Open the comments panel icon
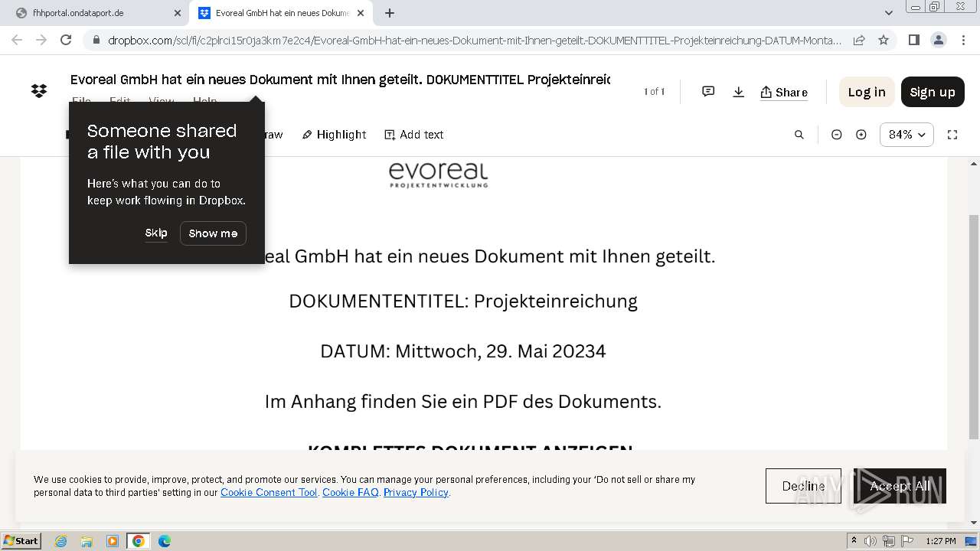Screen dimensions: 980x551 (708, 92)
